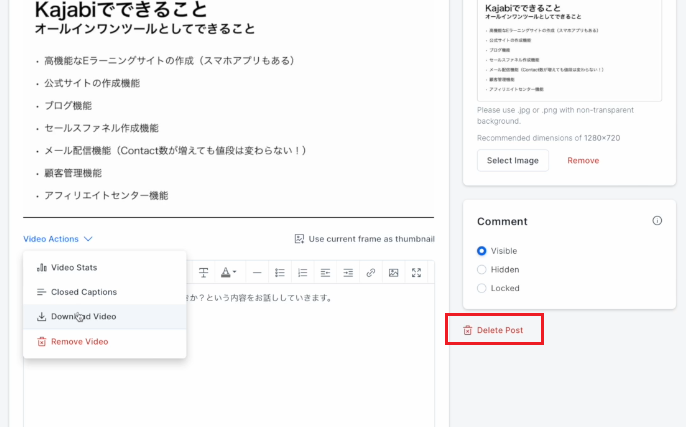Image resolution: width=686 pixels, height=427 pixels.
Task: Collapse the Video Actions dropdown
Action: (x=58, y=239)
